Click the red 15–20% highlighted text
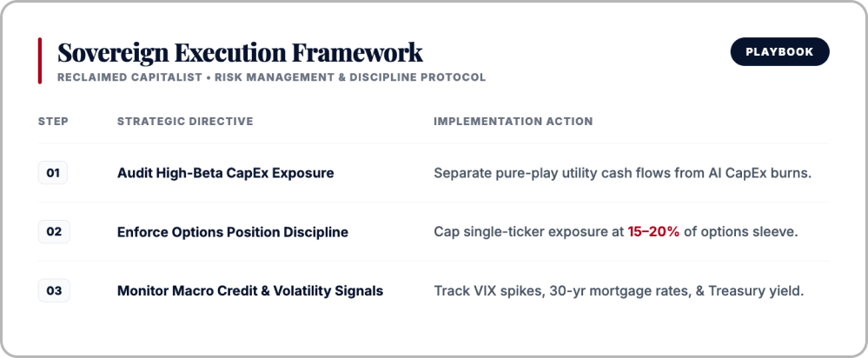868x358 pixels. 653,232
